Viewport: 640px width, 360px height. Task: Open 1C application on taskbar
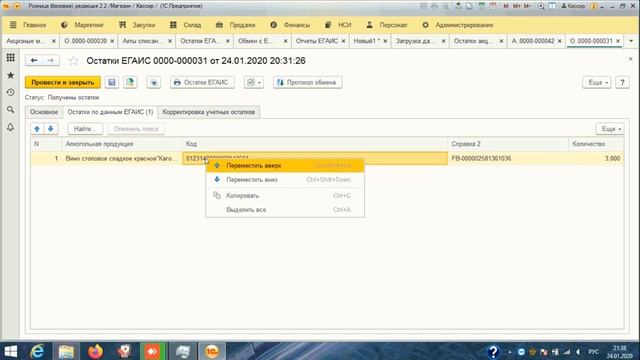click(211, 351)
